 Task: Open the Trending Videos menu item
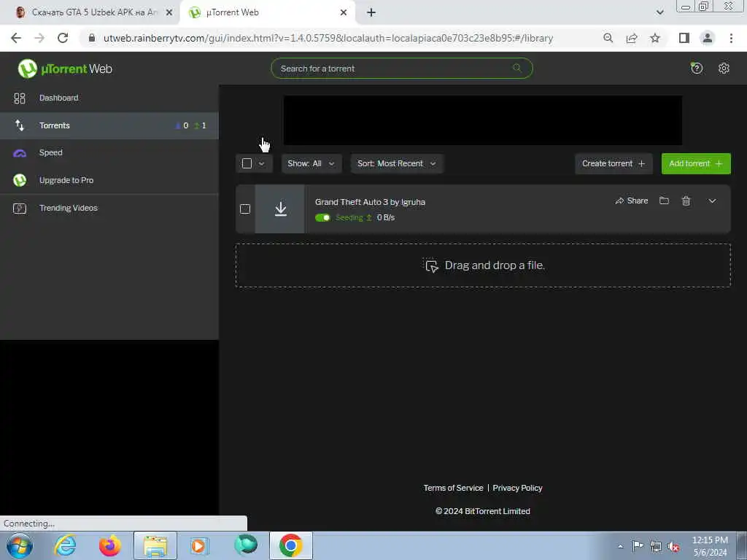(x=109, y=208)
